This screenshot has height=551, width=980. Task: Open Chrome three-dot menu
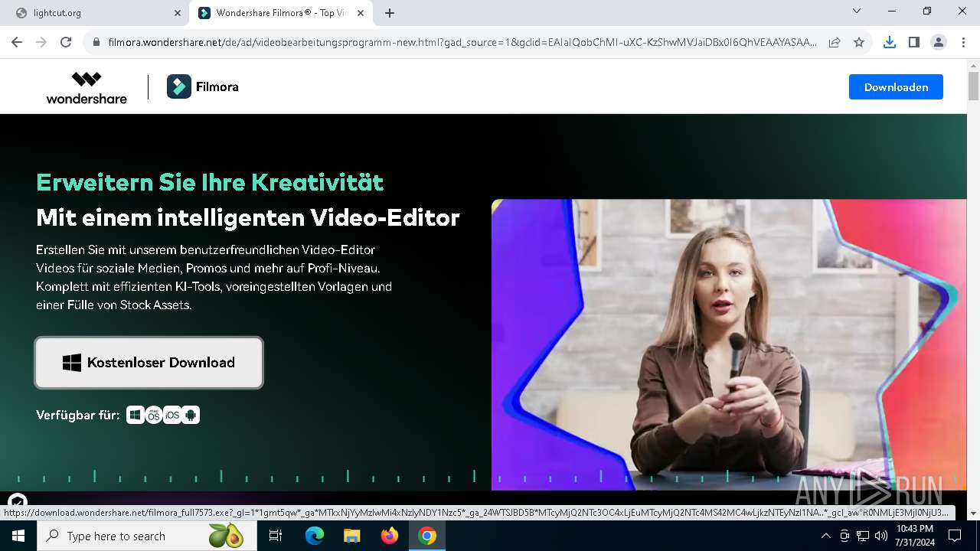click(x=963, y=43)
